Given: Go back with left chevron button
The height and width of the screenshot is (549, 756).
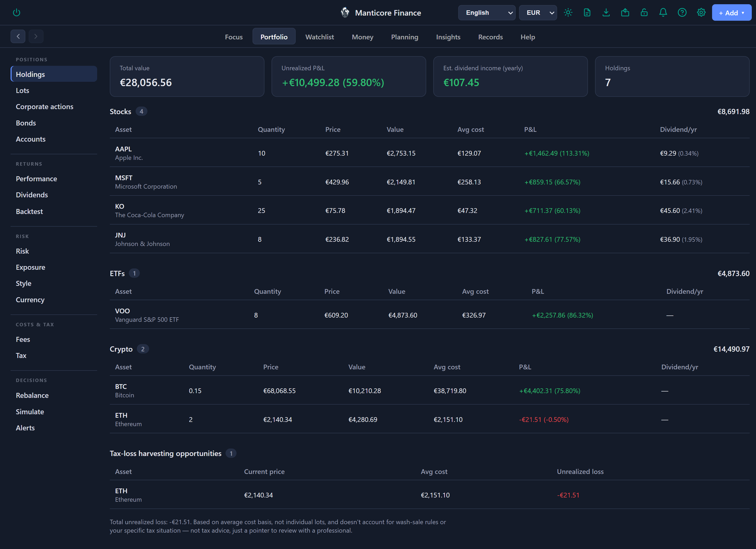Looking at the screenshot, I should (x=18, y=36).
